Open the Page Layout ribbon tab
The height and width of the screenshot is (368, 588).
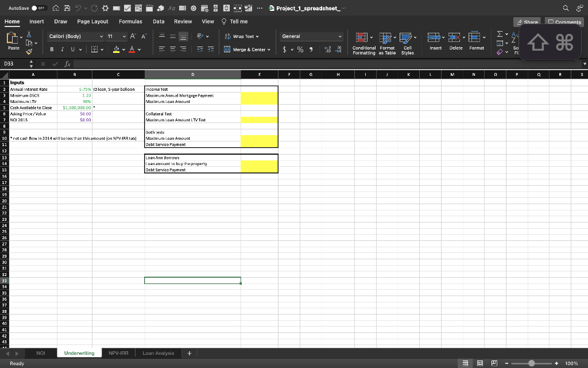click(92, 21)
